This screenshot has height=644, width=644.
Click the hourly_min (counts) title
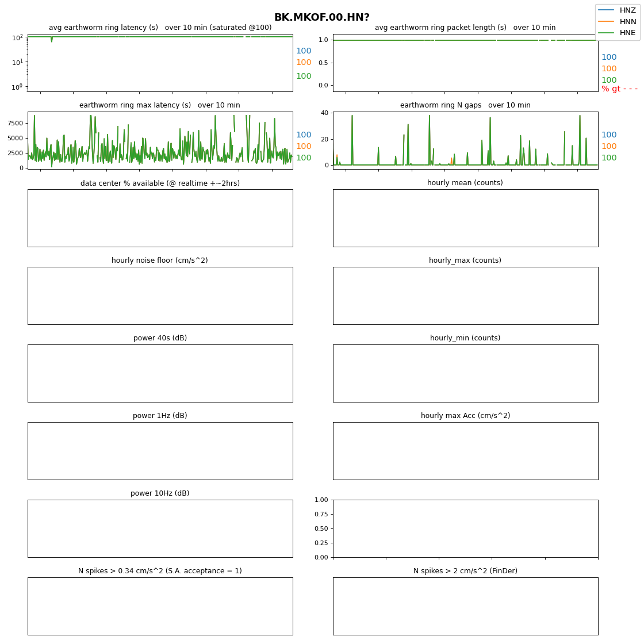pyautogui.click(x=465, y=338)
